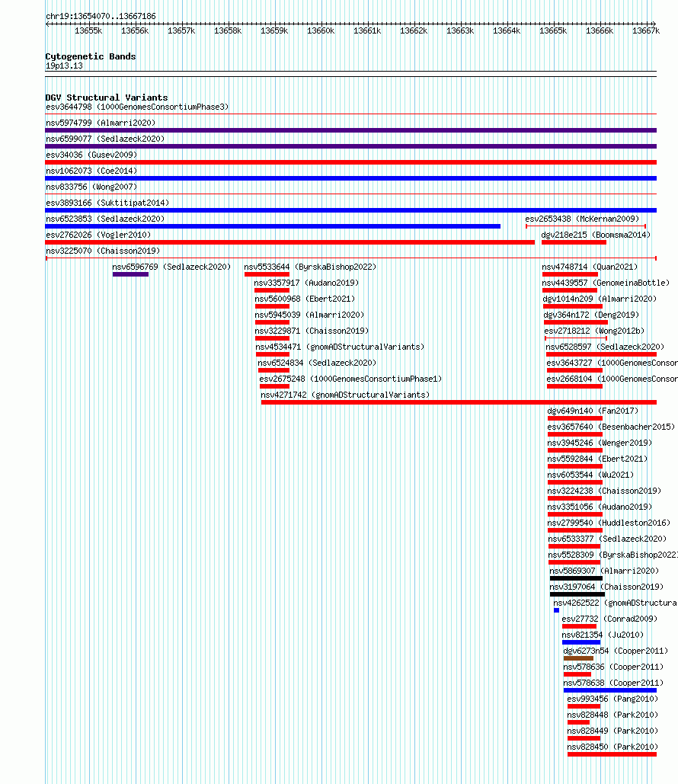
Task: Select nsv578638 (Cooper2011) label
Action: 613,683
